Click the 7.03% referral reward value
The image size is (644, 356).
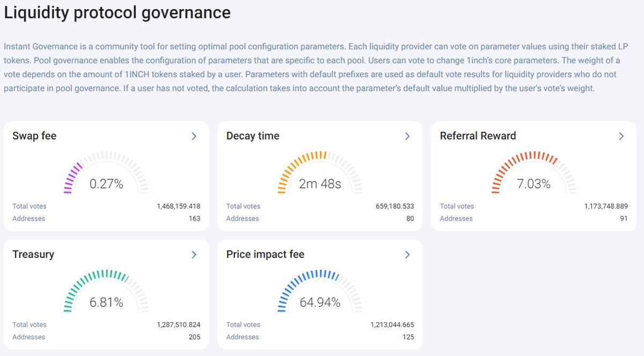[533, 184]
